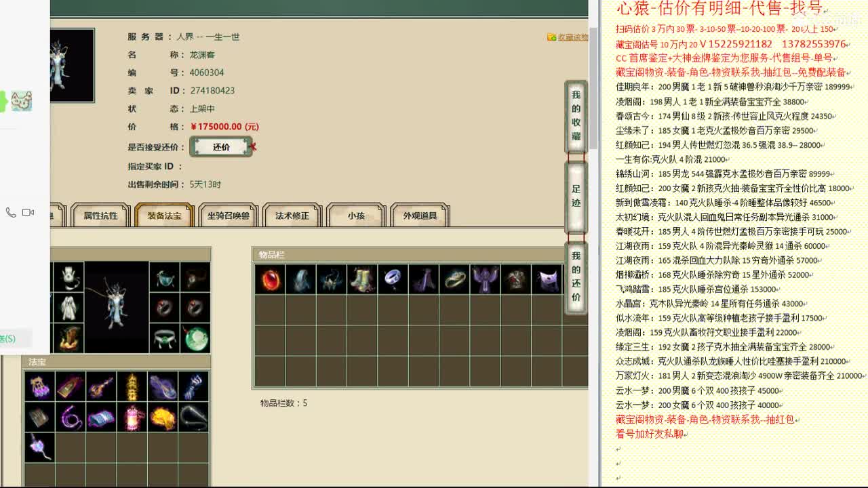The width and height of the screenshot is (868, 488).
Task: Click the phone call icon in chat window
Action: [x=11, y=212]
